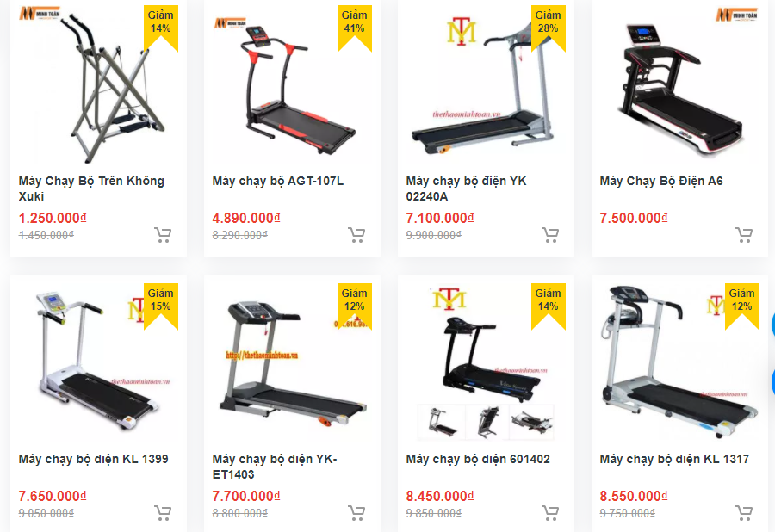Add YK 02240A treadmill to cart
This screenshot has height=532, width=775.
[x=550, y=235]
